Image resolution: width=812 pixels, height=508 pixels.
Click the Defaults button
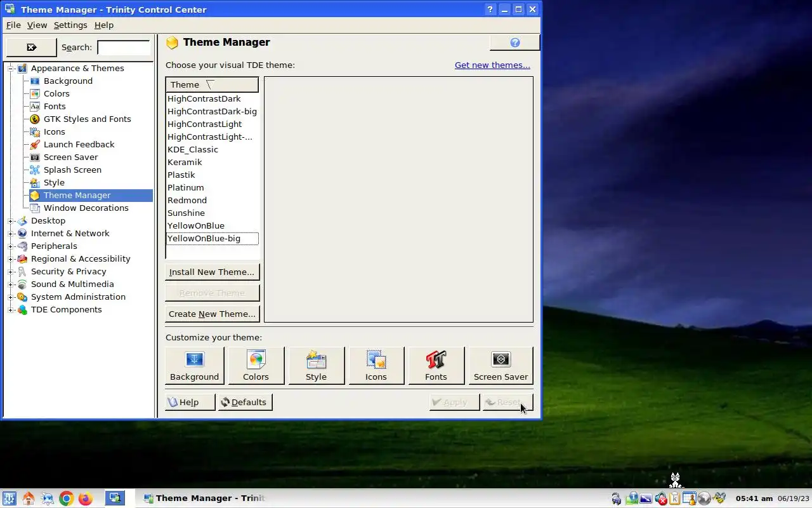[x=245, y=402]
